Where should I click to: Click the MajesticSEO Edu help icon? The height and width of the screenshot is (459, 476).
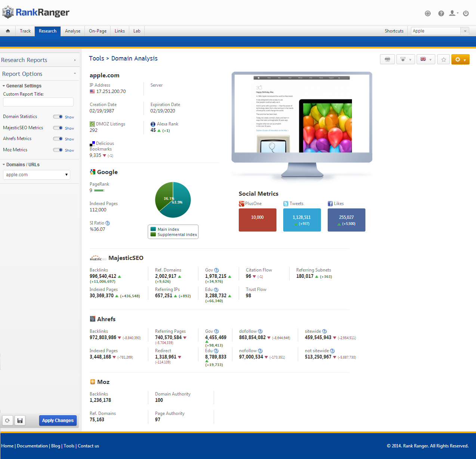pos(216,289)
